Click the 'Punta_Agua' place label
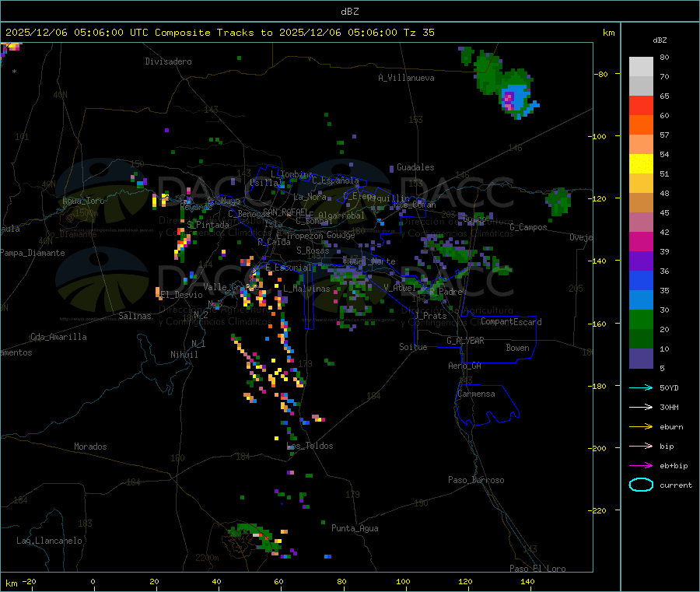The height and width of the screenshot is (592, 700). click(355, 528)
